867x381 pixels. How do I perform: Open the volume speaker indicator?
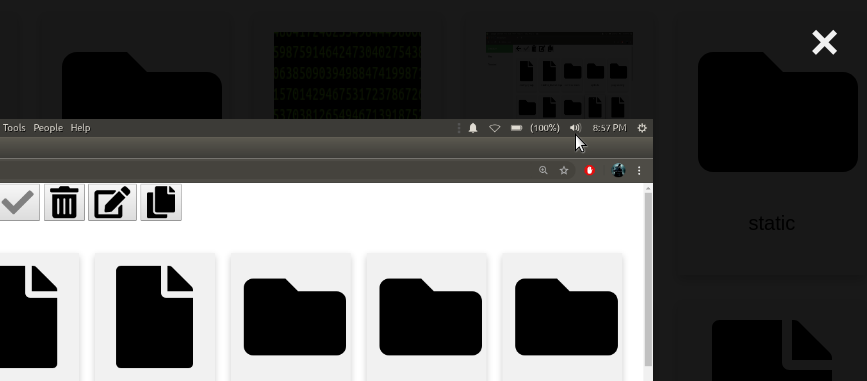[x=575, y=128]
